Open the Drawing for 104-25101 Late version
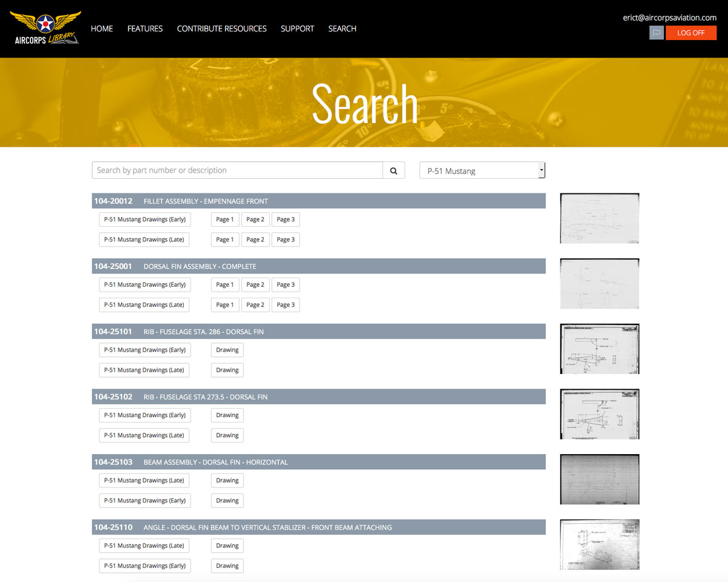Screen dimensions: 728x582 click(227, 370)
